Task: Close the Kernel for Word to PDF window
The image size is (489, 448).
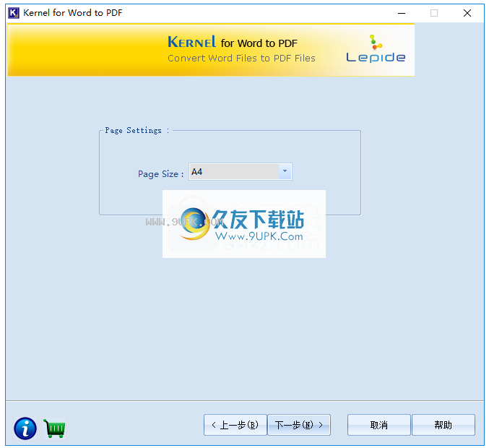Action: coord(467,13)
